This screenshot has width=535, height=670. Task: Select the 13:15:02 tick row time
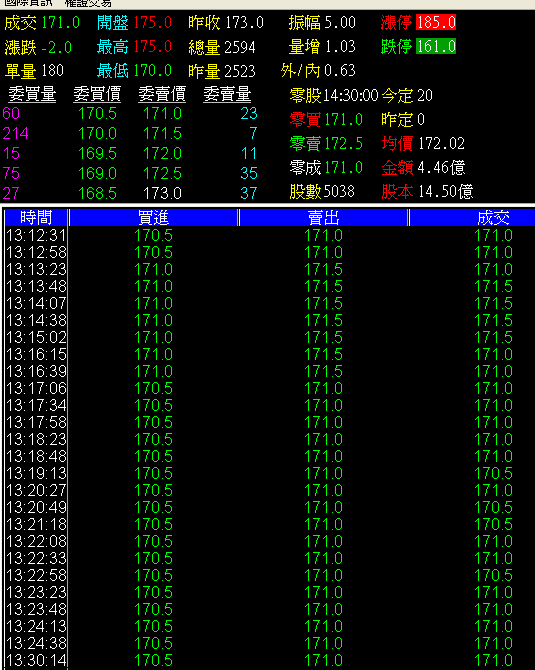(36, 337)
